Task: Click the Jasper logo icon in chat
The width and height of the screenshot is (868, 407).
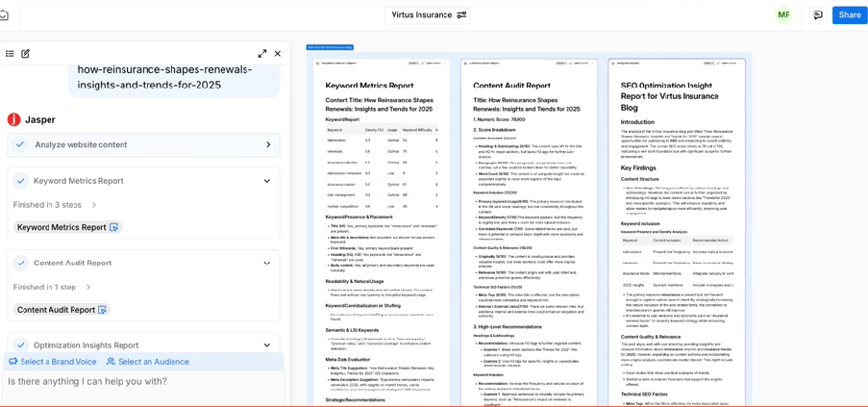Action: pos(13,119)
